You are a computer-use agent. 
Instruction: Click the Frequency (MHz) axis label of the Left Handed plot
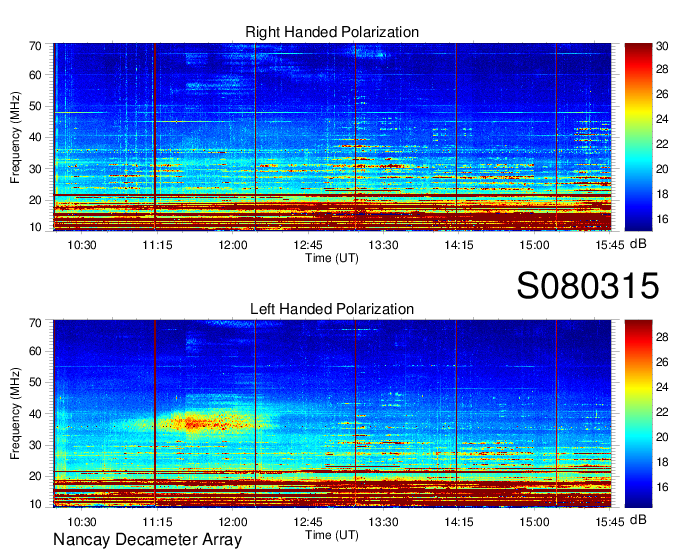(15, 414)
